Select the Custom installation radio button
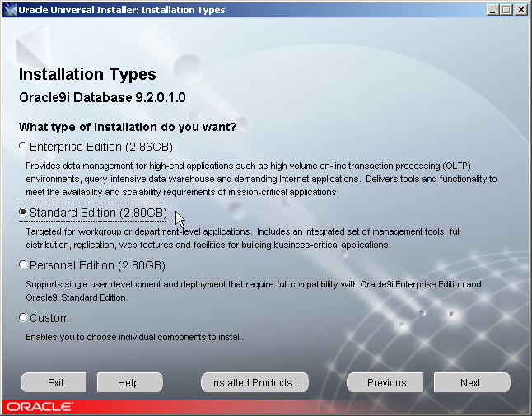This screenshot has height=416, width=532. [23, 318]
